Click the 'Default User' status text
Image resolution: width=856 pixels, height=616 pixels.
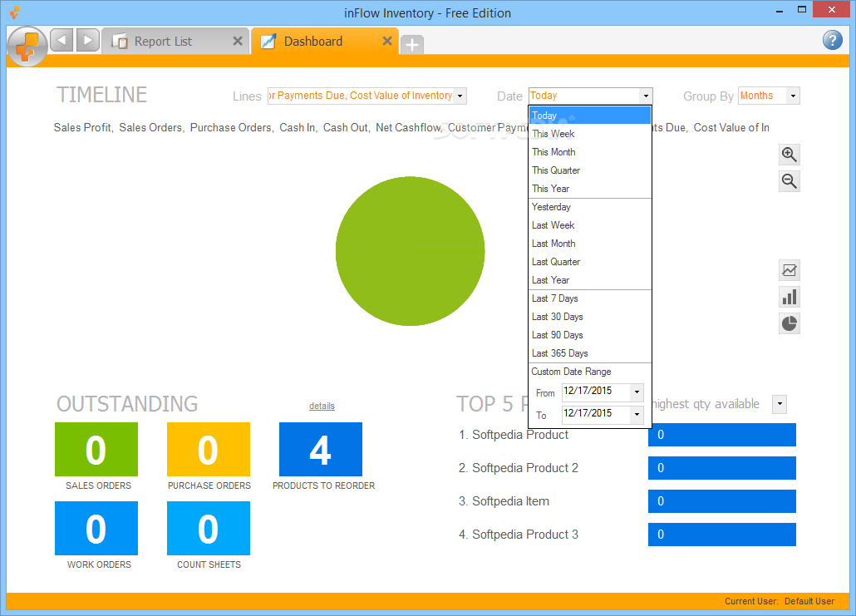click(809, 601)
